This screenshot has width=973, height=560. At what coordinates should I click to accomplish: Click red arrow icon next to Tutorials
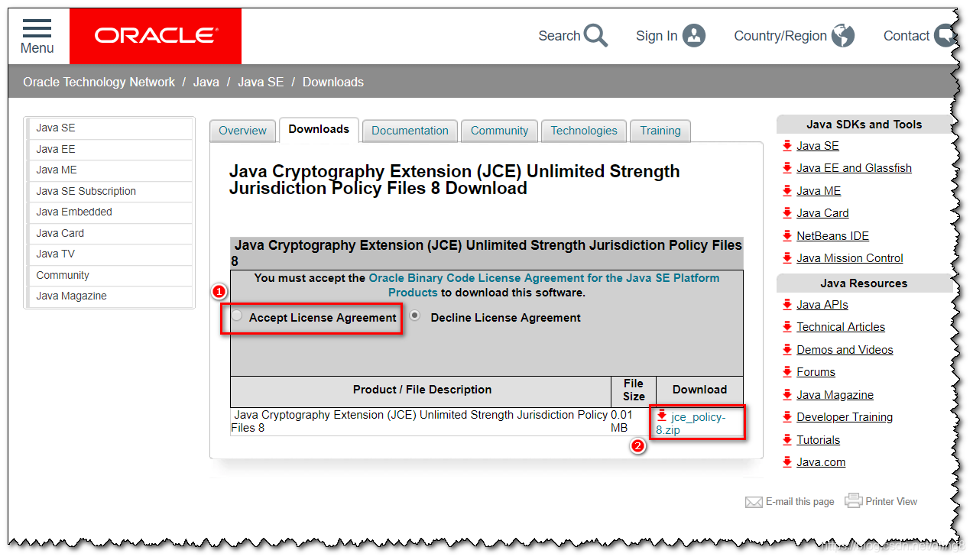pos(787,439)
